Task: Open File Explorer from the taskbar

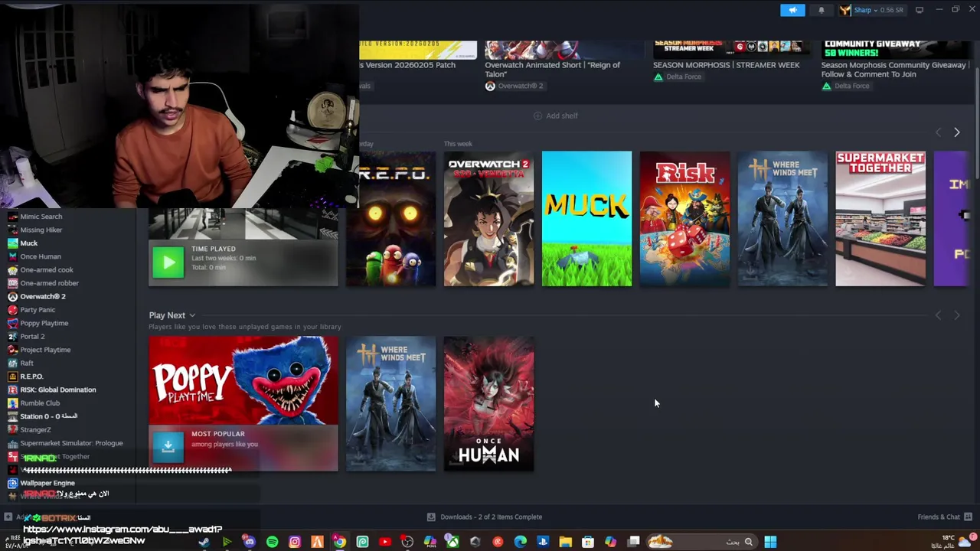Action: [565, 542]
